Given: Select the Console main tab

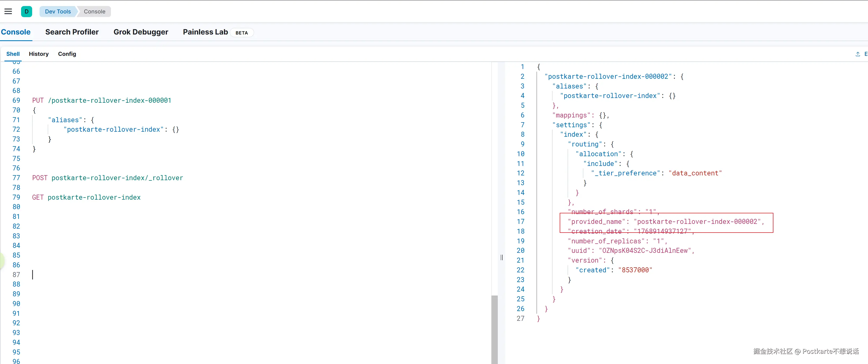Looking at the screenshot, I should click(x=16, y=32).
